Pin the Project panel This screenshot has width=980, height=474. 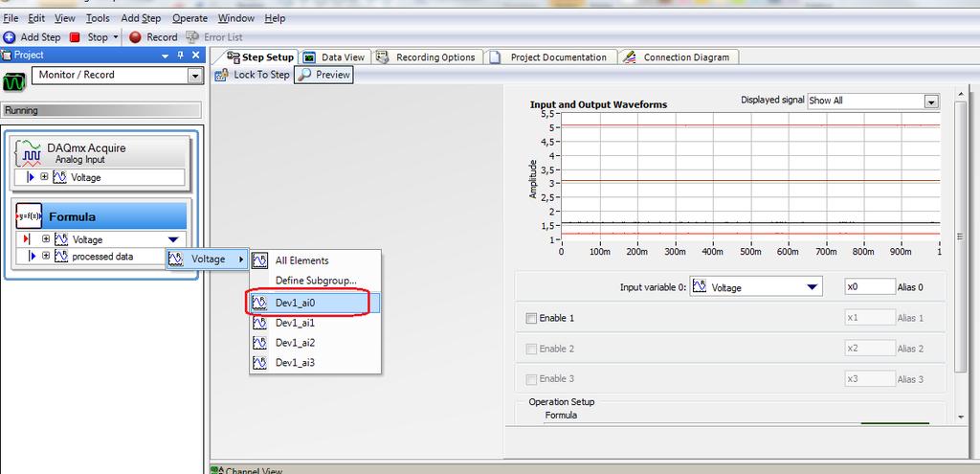(181, 56)
